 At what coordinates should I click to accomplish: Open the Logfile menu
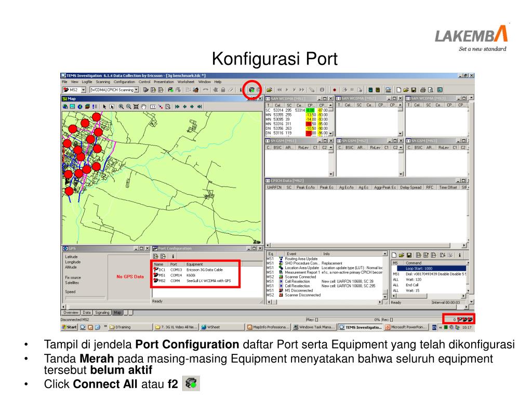pyautogui.click(x=87, y=82)
